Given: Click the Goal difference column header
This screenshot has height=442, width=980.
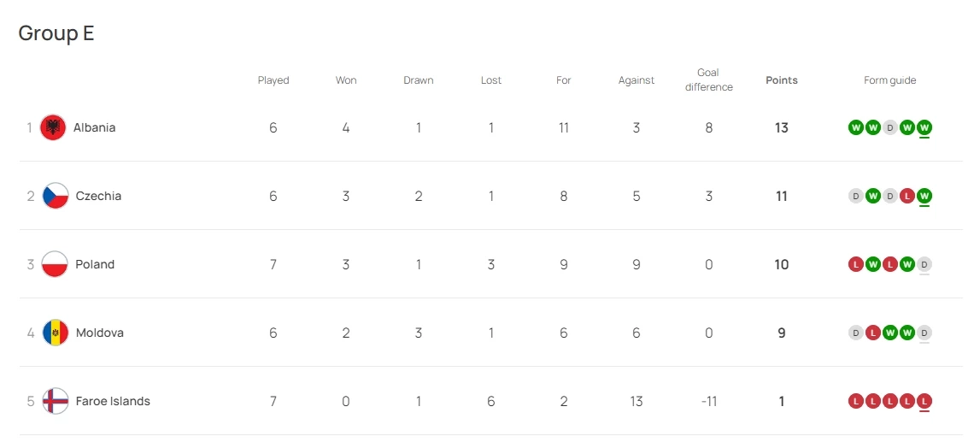Looking at the screenshot, I should pos(708,80).
